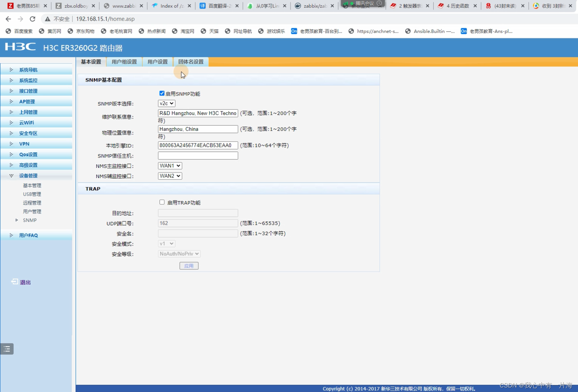The width and height of the screenshot is (578, 392).
Task: Expand the AP管理 sidebar section
Action: [36, 102]
